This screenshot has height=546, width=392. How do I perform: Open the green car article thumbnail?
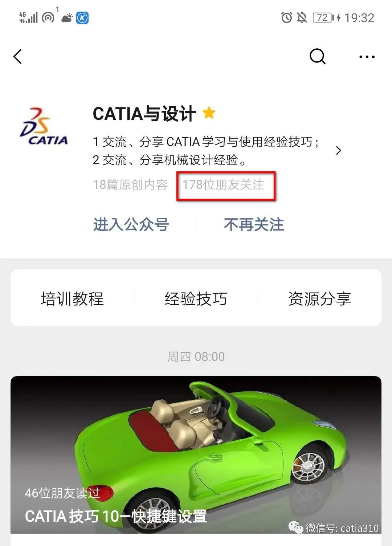pos(196,455)
